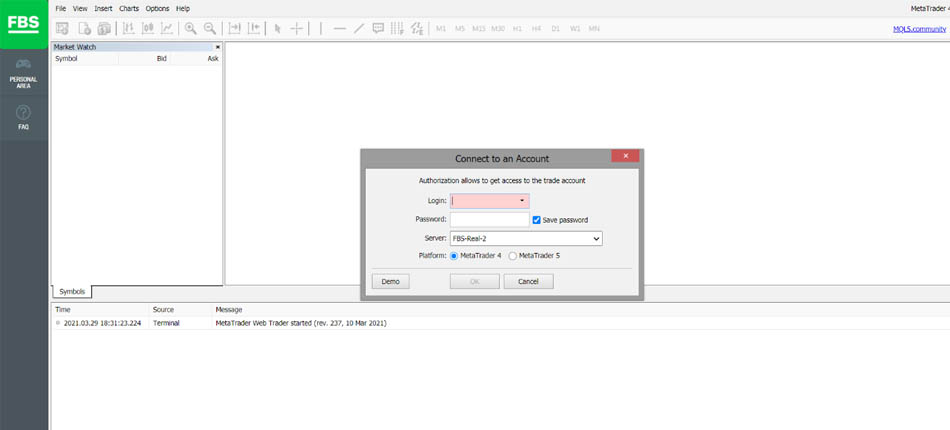Select the Cursor arrow tool

(x=277, y=28)
